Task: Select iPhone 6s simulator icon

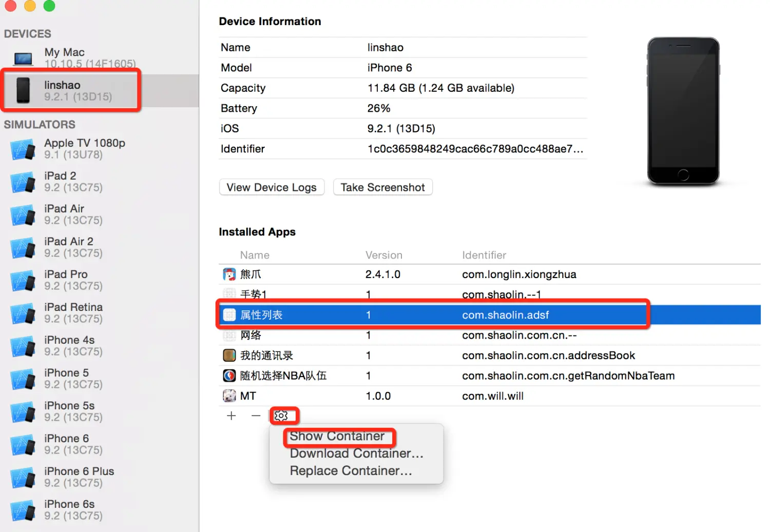Action: pos(23,510)
